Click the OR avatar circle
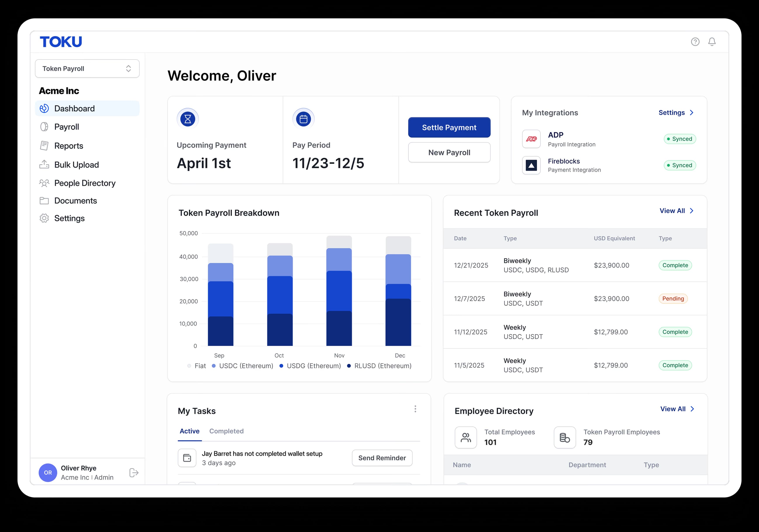 48,473
